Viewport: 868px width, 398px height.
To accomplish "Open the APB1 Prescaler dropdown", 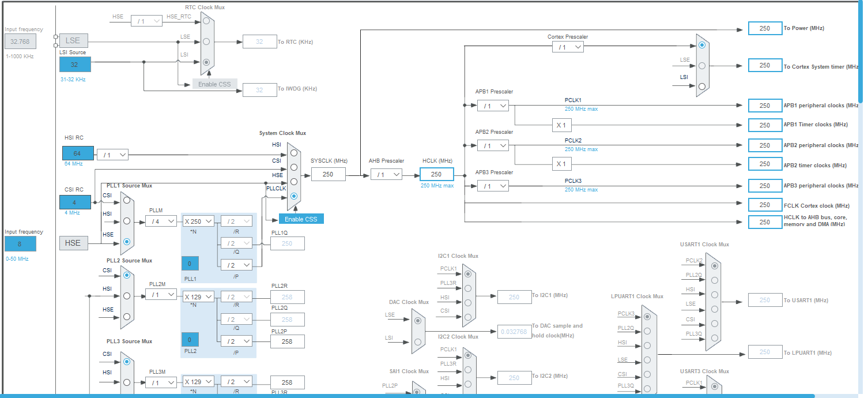I will click(493, 105).
